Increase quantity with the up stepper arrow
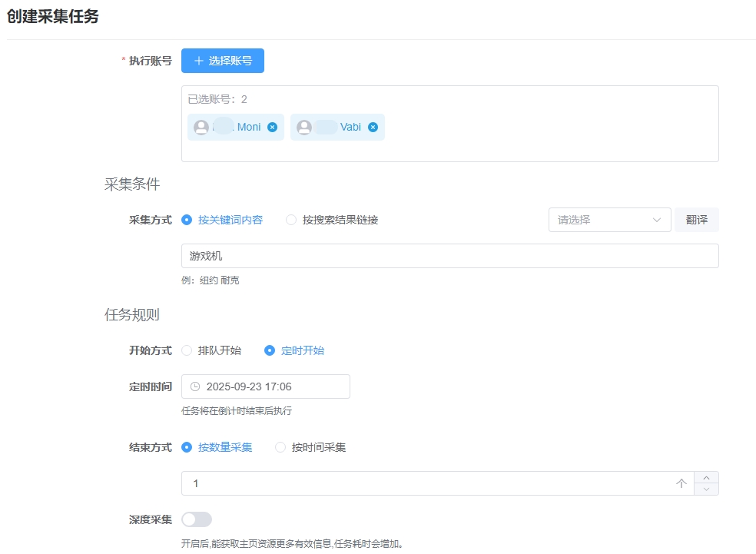This screenshot has height=554, width=756. [x=706, y=477]
